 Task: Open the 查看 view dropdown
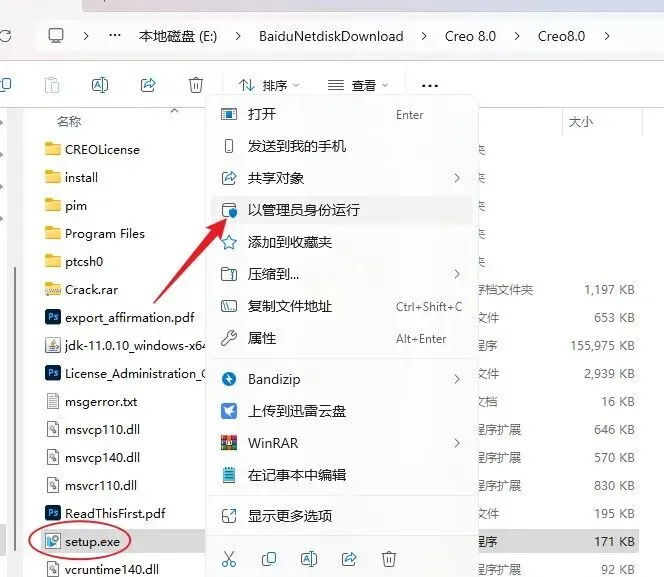pos(358,86)
